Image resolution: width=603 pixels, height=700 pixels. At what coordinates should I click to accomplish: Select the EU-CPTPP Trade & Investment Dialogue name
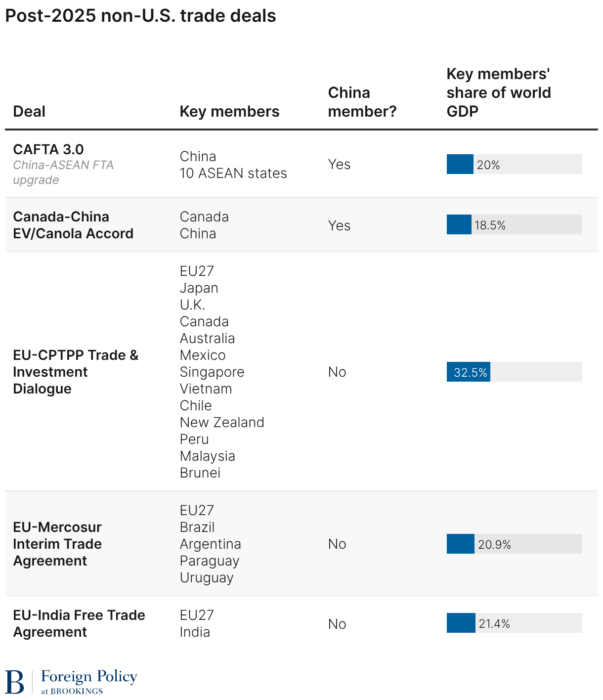(x=76, y=372)
